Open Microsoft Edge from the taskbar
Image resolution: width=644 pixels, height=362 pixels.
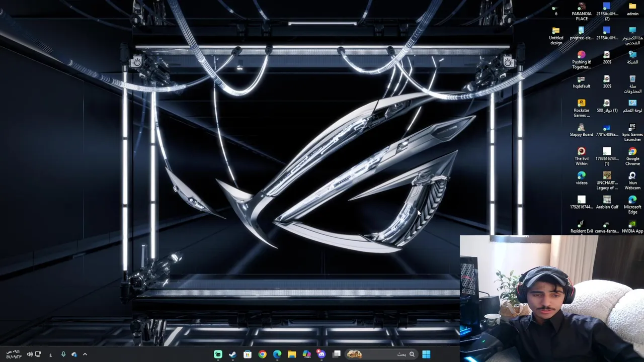coord(277,354)
